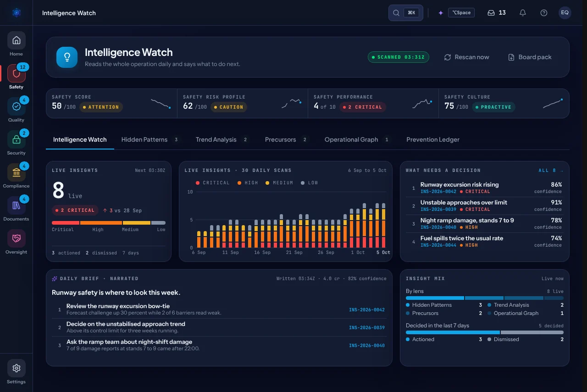This screenshot has height=392, width=587.
Task: Click the 5 Oct bar in chart
Action: (x=383, y=225)
